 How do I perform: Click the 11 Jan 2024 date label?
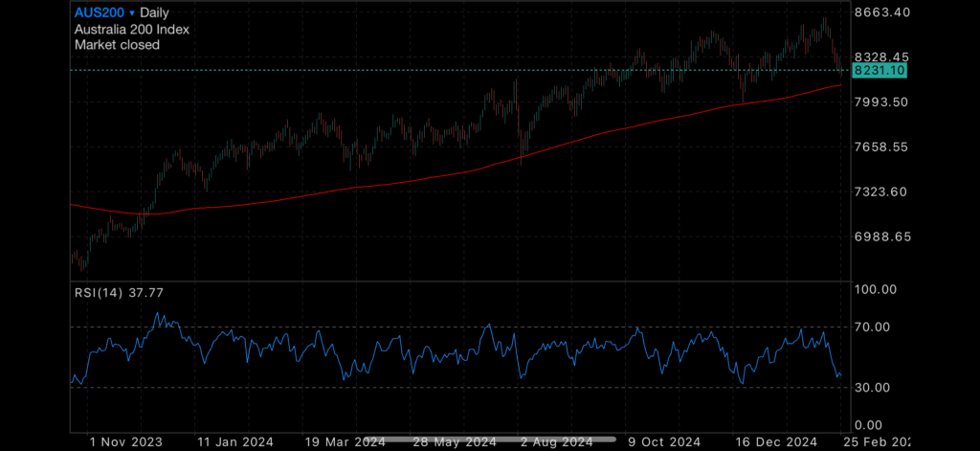(x=234, y=442)
